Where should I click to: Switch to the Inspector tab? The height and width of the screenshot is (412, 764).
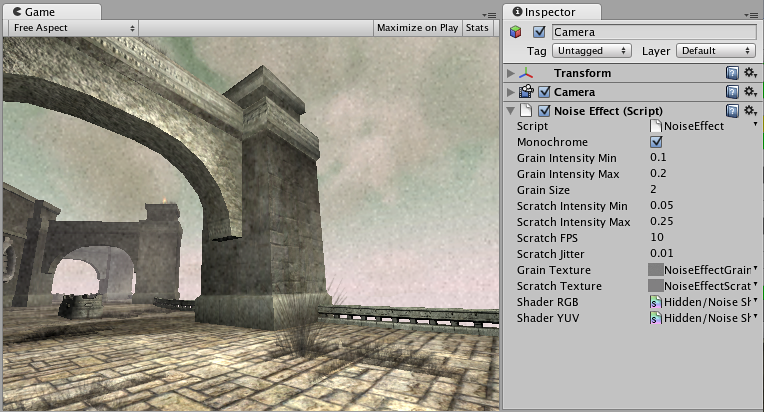(x=552, y=12)
